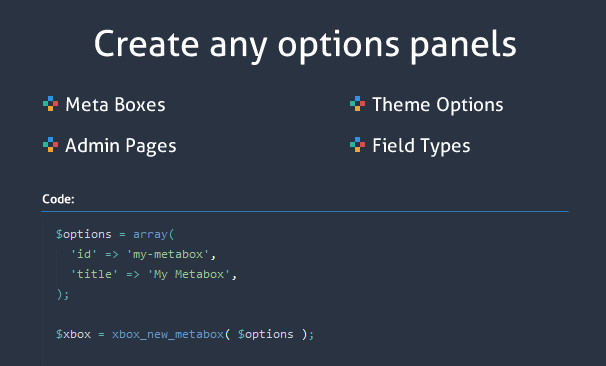Screen dimensions: 606x366
Task: Open the Admin Pages item
Action: pos(121,146)
